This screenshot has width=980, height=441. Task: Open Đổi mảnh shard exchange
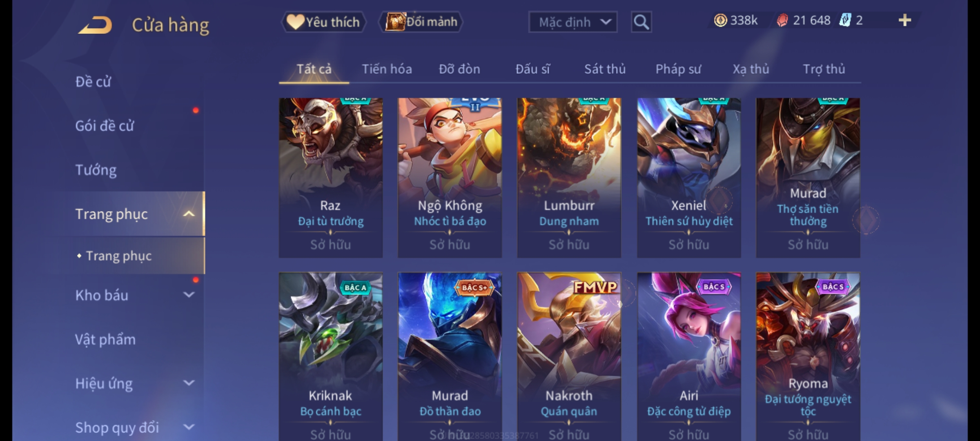(421, 22)
